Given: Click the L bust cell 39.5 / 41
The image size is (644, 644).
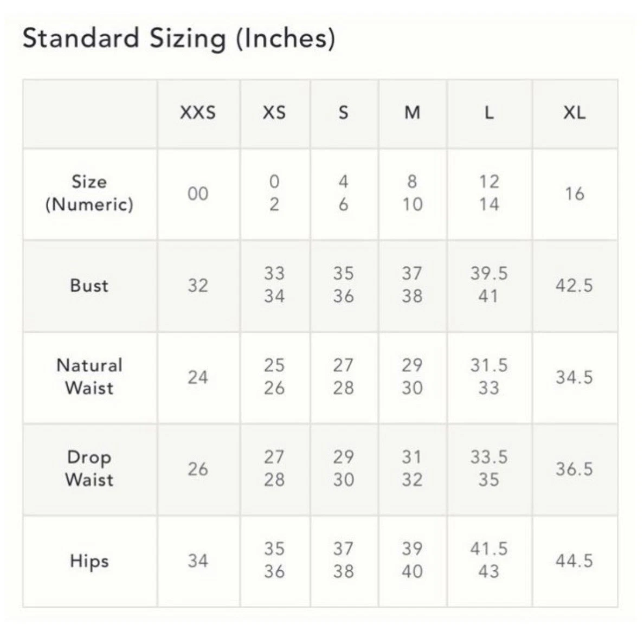Looking at the screenshot, I should click(489, 285).
